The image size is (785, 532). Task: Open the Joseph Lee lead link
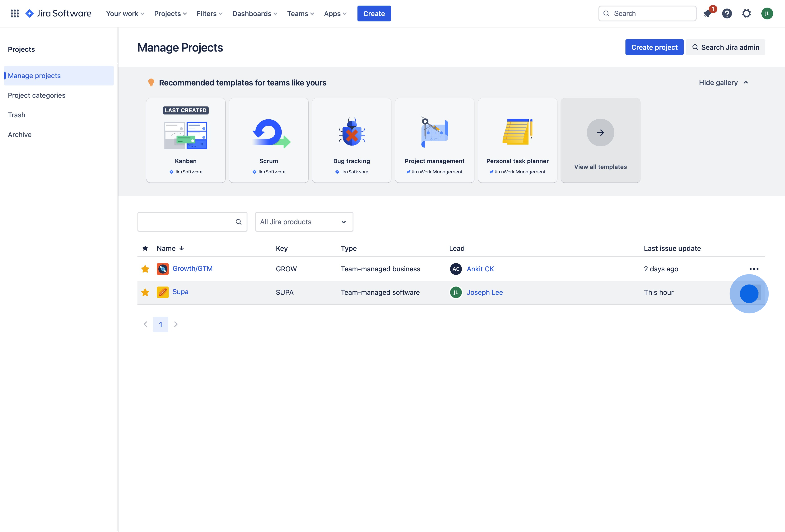tap(484, 293)
